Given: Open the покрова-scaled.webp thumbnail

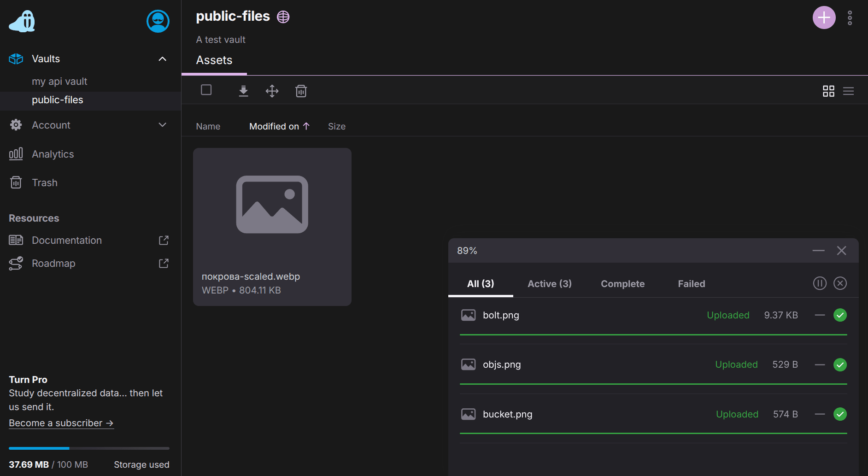Looking at the screenshot, I should 272,205.
